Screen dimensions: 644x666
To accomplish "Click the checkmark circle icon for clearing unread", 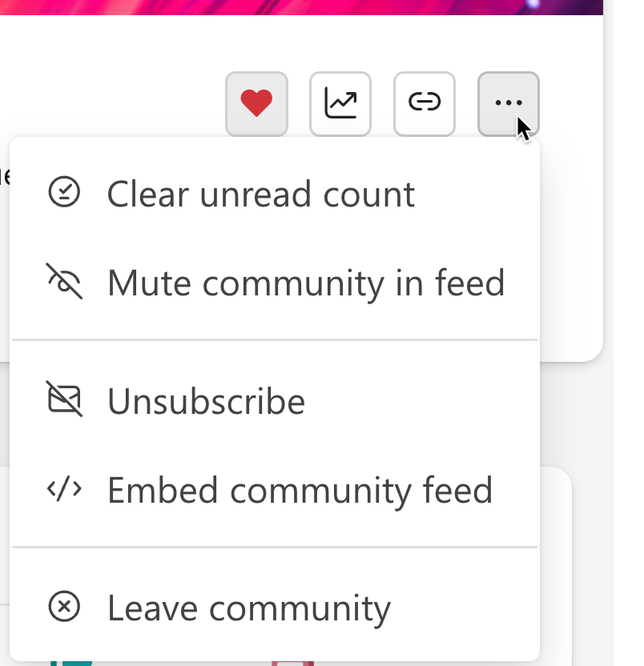I will click(64, 192).
